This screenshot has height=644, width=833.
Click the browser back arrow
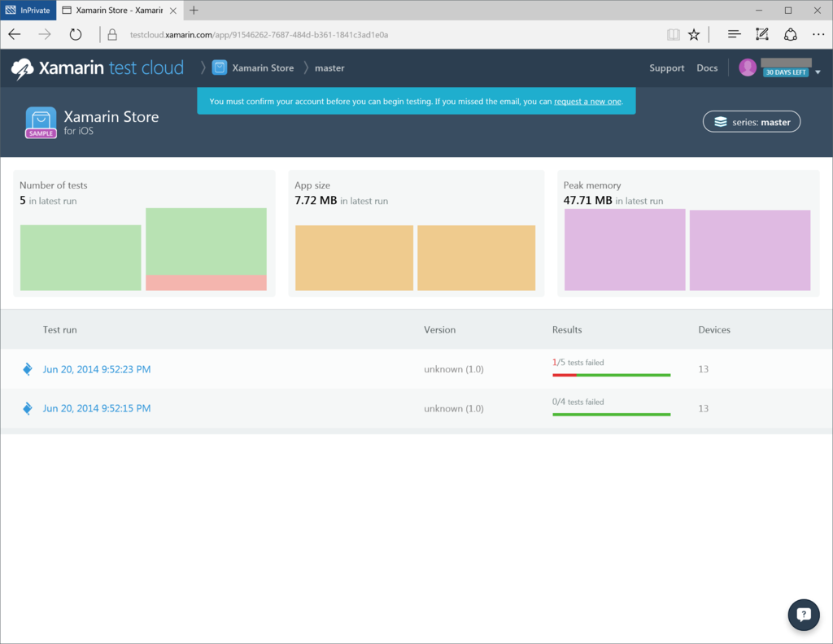click(15, 34)
